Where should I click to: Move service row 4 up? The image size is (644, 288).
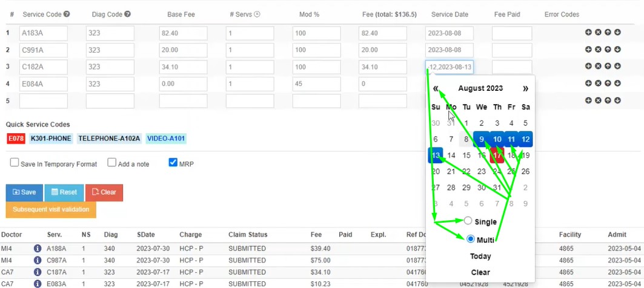click(608, 83)
